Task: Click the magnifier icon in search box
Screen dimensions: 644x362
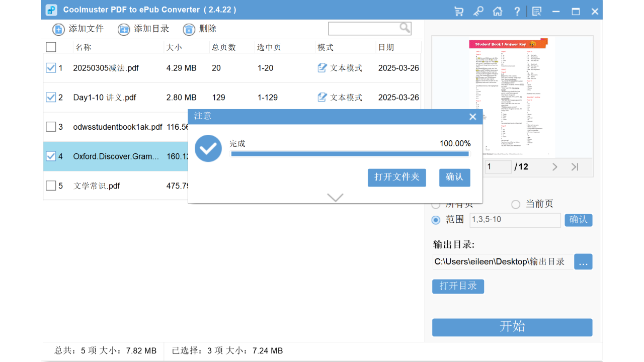Action: coord(405,28)
